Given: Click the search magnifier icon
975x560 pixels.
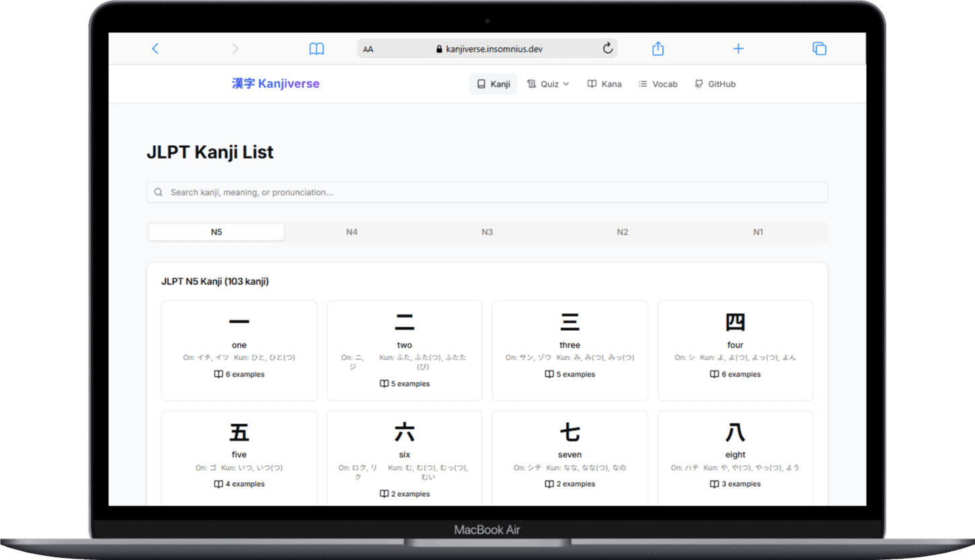Looking at the screenshot, I should coord(159,192).
